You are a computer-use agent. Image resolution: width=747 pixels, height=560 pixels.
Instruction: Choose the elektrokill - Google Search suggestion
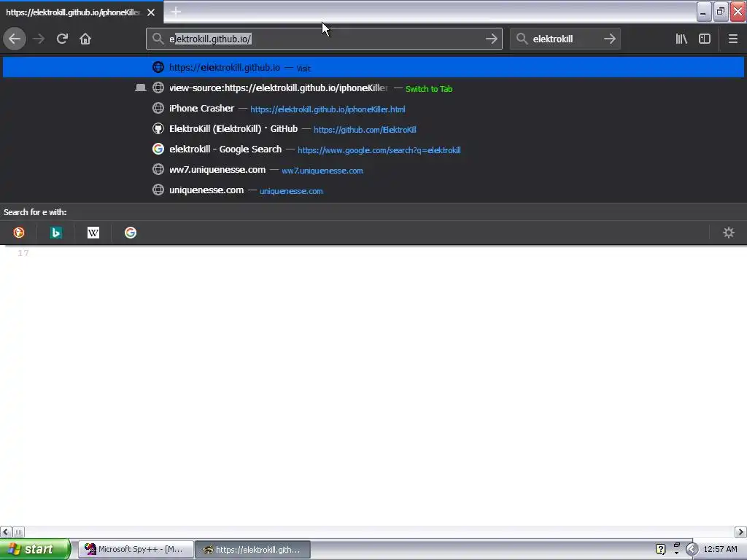pyautogui.click(x=373, y=149)
